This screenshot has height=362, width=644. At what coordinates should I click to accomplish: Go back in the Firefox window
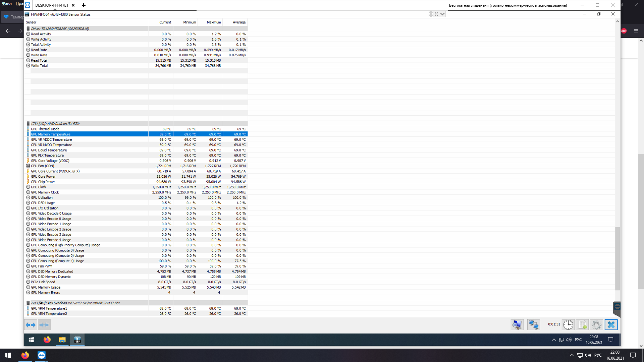[x=8, y=31]
